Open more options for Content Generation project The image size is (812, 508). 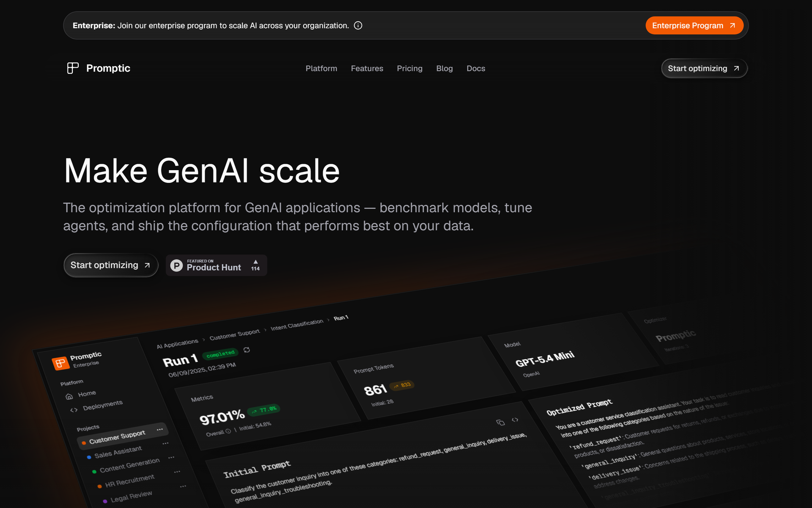click(x=171, y=457)
